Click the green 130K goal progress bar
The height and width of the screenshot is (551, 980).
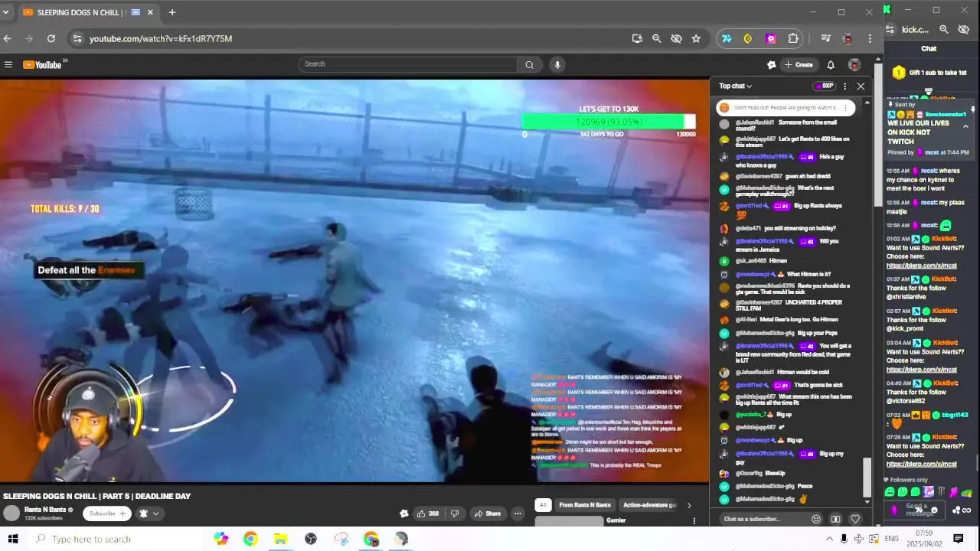(609, 122)
